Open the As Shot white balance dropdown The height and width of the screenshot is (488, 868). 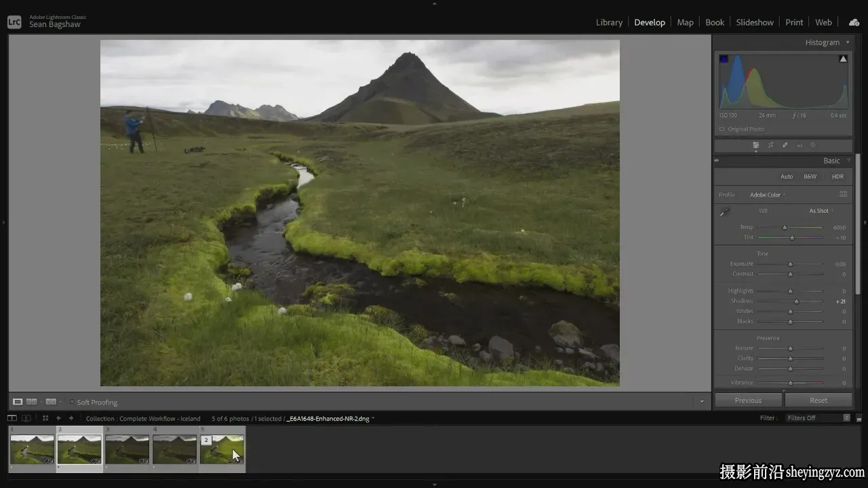click(821, 211)
